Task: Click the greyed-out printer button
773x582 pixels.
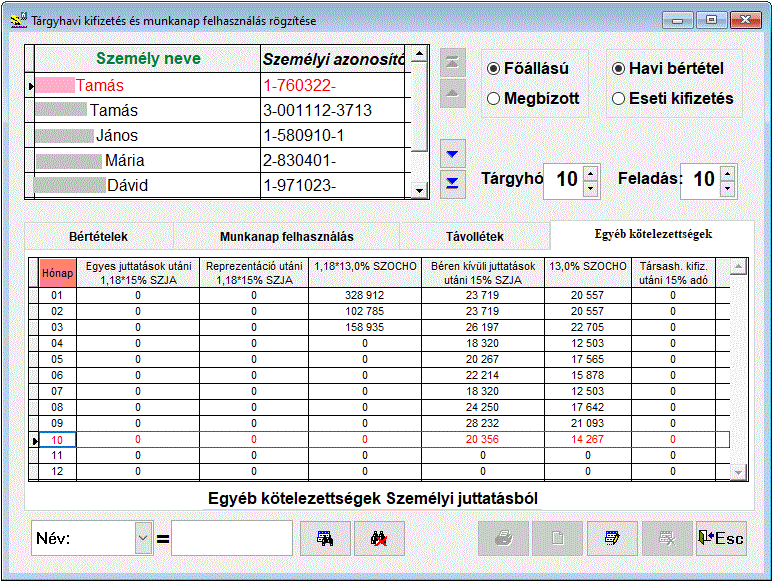Action: coord(503,539)
